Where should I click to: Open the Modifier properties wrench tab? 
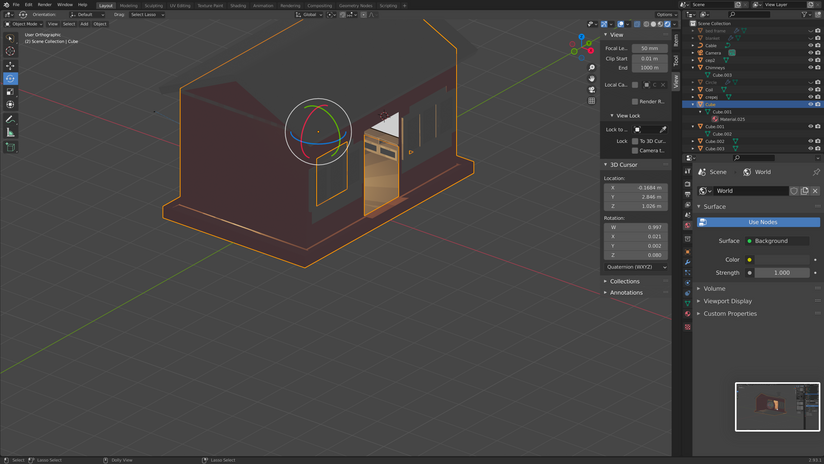point(687,262)
